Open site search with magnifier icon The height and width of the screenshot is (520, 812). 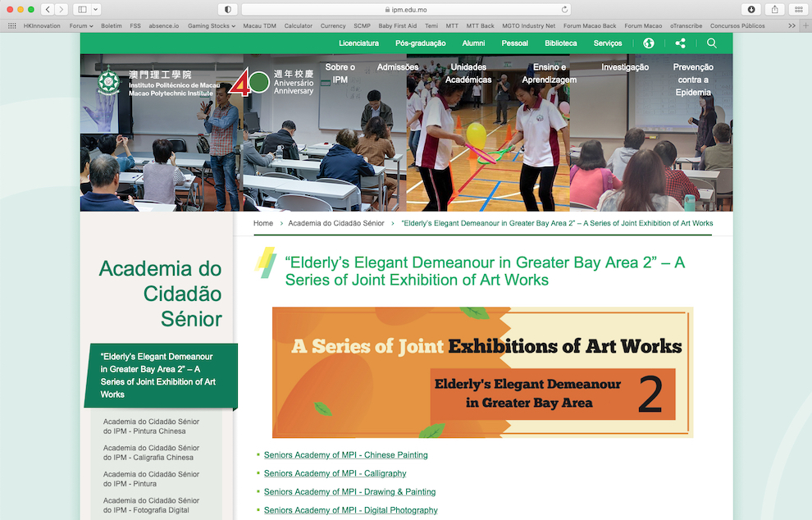tap(712, 43)
